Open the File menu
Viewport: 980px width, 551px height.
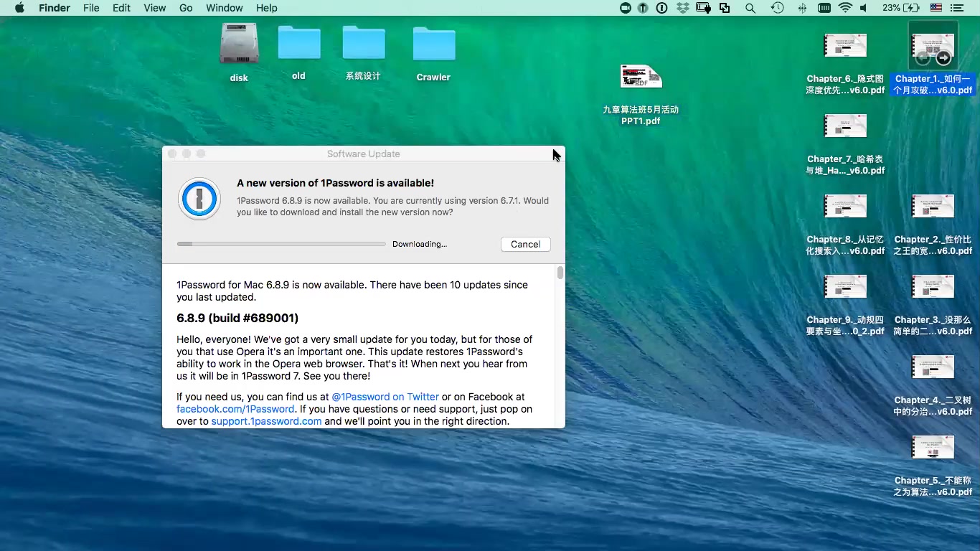[91, 8]
